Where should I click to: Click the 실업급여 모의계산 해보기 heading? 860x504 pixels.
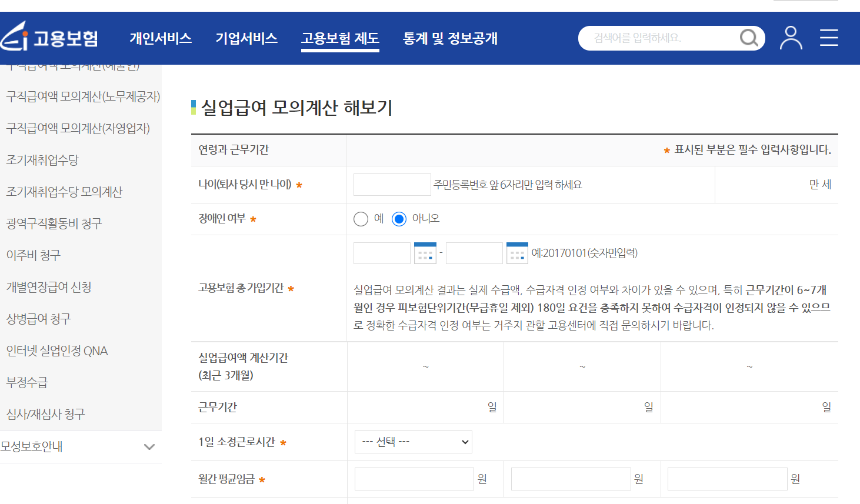(296, 108)
